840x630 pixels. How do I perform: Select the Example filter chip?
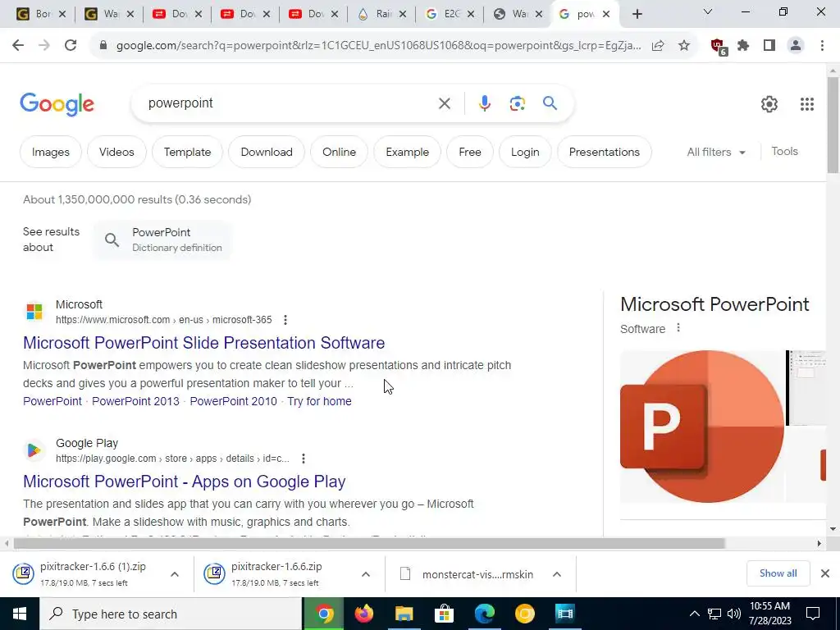[x=407, y=152]
